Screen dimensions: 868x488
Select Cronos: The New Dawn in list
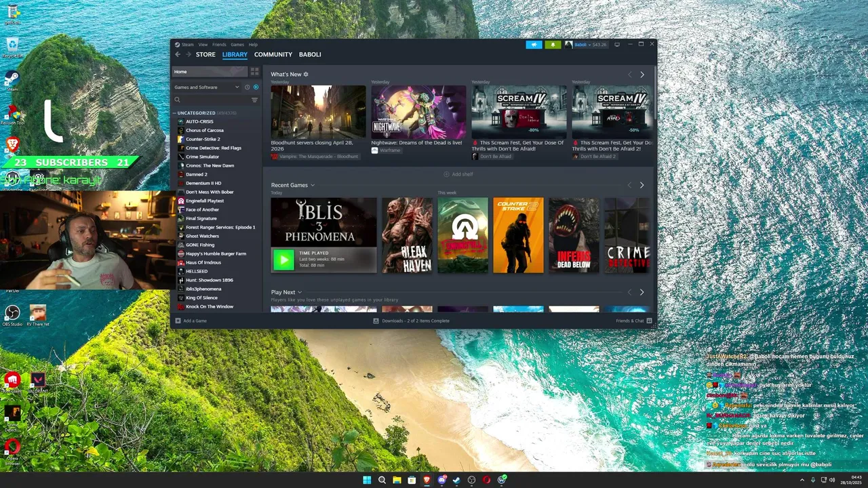pos(210,165)
